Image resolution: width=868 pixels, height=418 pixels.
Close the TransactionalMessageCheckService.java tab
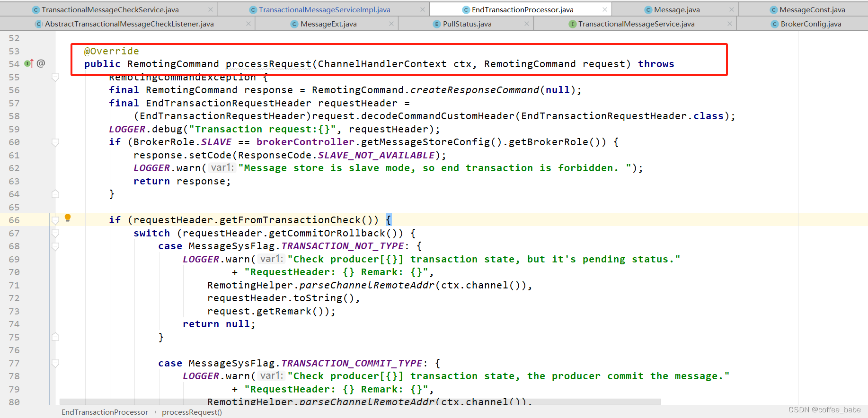pyautogui.click(x=211, y=9)
